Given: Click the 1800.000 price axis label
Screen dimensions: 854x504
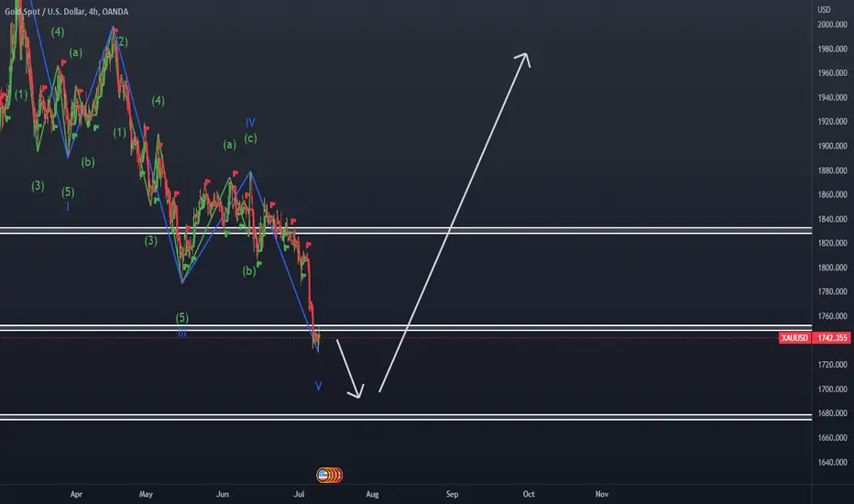Looking at the screenshot, I should click(x=832, y=268).
